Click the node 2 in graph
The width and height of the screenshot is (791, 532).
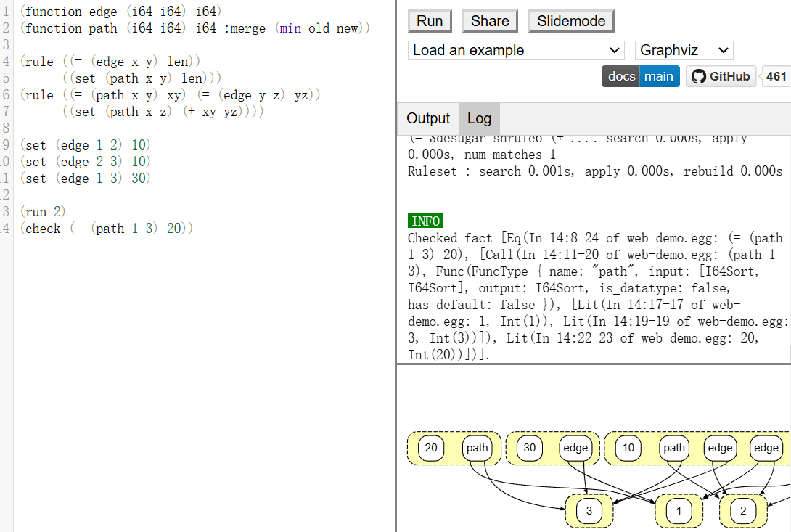point(742,511)
